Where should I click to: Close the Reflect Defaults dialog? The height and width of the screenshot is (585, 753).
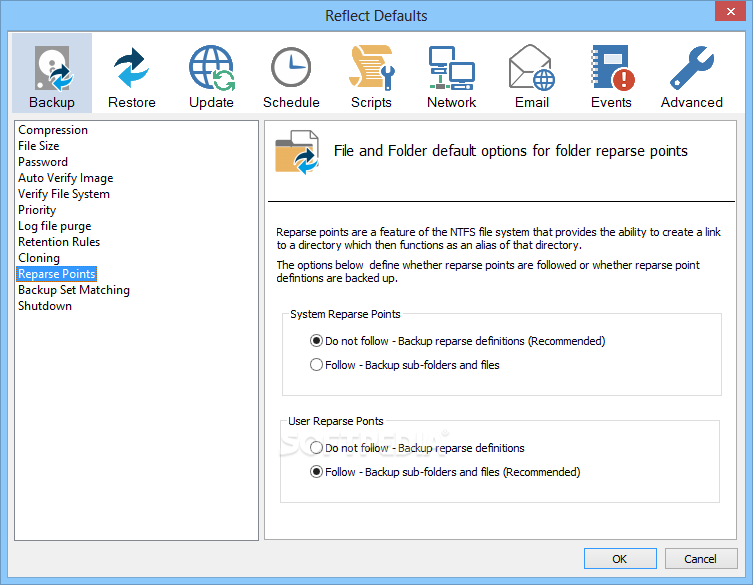[x=730, y=12]
